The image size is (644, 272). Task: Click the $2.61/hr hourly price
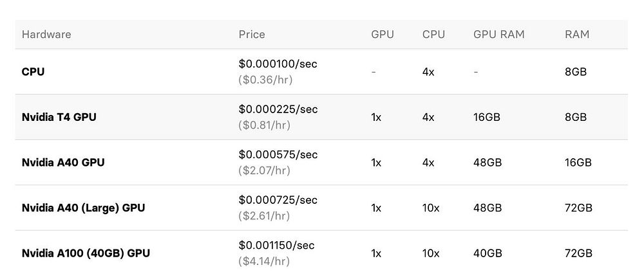[264, 215]
